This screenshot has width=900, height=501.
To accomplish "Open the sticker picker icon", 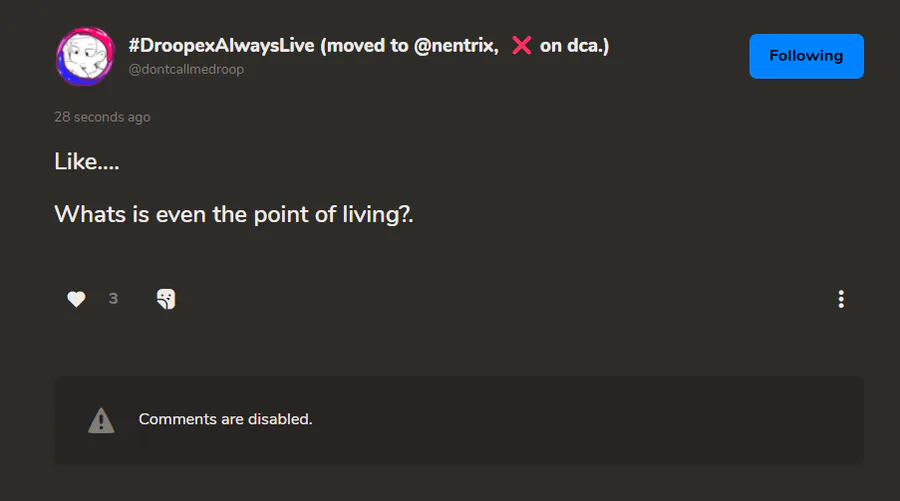I will tap(166, 299).
